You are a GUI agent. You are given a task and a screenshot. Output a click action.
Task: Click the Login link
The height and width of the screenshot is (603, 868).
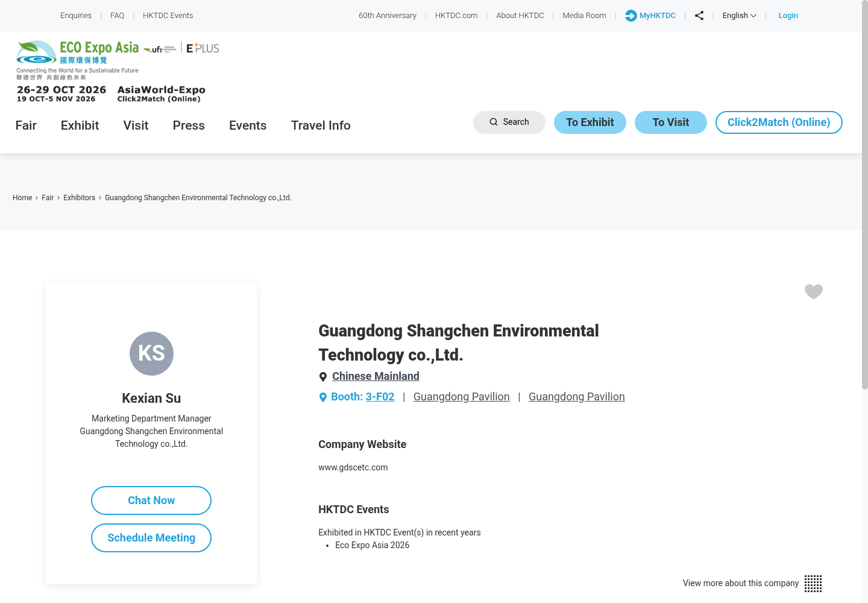point(788,16)
